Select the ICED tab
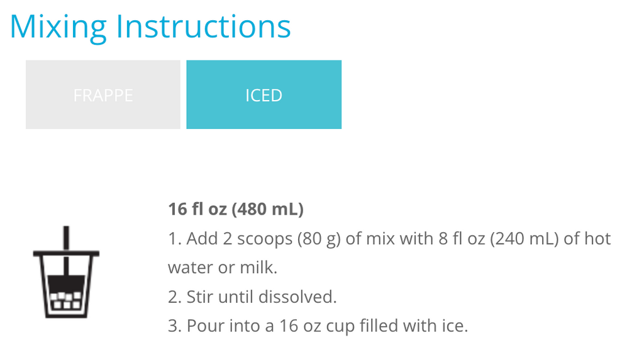This screenshot has width=644, height=355. (x=264, y=94)
